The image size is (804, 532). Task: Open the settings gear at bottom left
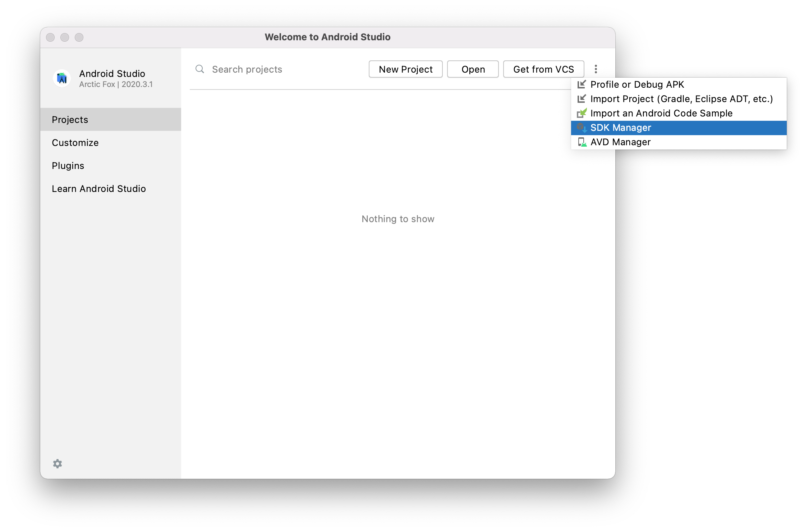(58, 464)
